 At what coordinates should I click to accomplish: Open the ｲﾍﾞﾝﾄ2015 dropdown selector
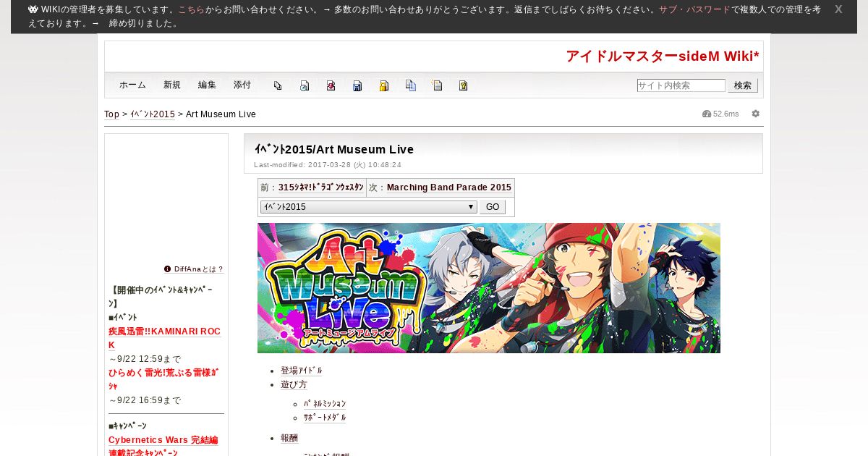pyautogui.click(x=368, y=207)
